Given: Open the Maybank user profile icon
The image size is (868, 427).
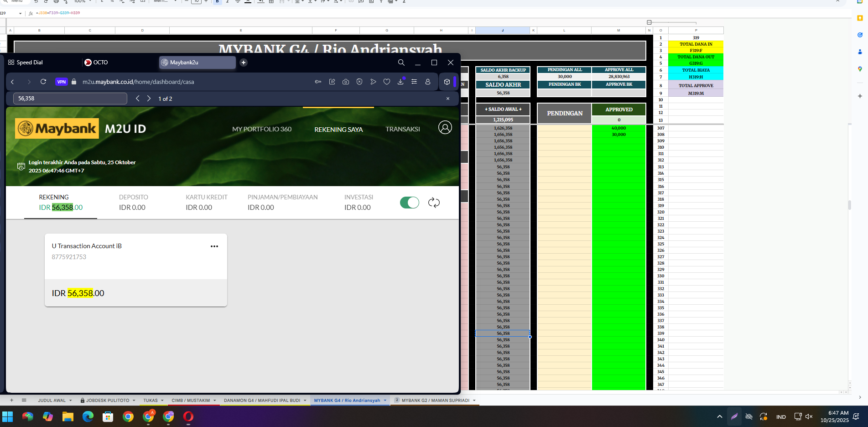Looking at the screenshot, I should click(445, 127).
